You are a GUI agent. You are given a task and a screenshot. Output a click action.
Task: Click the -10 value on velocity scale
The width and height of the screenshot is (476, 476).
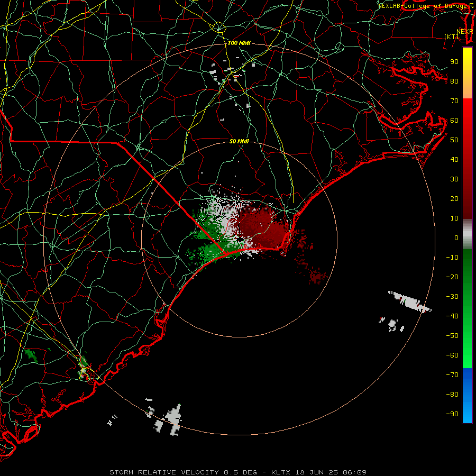tap(452, 258)
